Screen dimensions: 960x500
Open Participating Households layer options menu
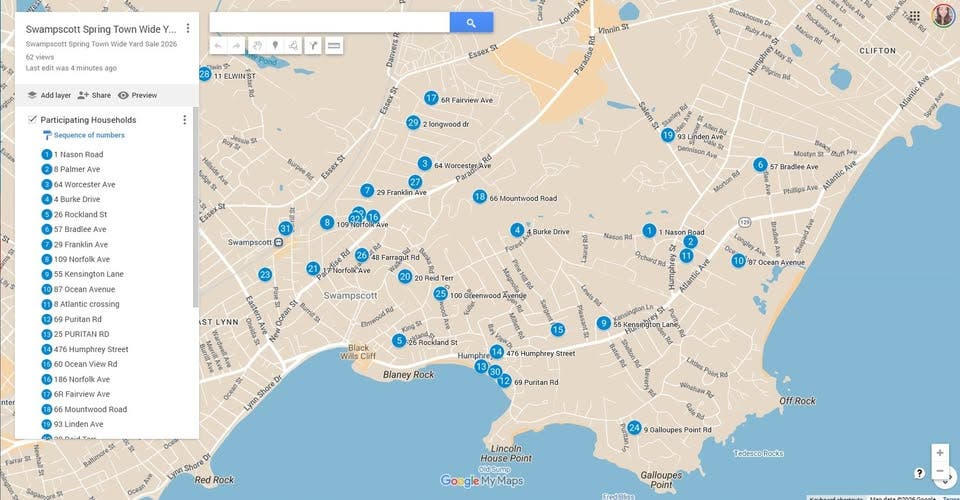pyautogui.click(x=184, y=120)
